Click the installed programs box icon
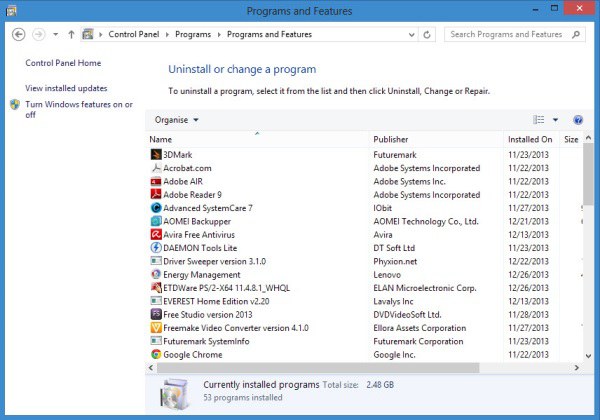The image size is (600, 420). point(174,394)
